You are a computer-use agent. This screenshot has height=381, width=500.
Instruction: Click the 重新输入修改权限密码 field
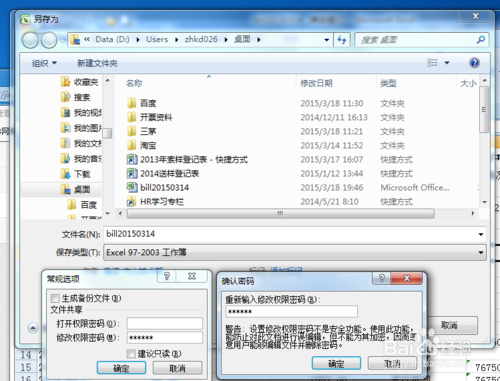coord(292,312)
